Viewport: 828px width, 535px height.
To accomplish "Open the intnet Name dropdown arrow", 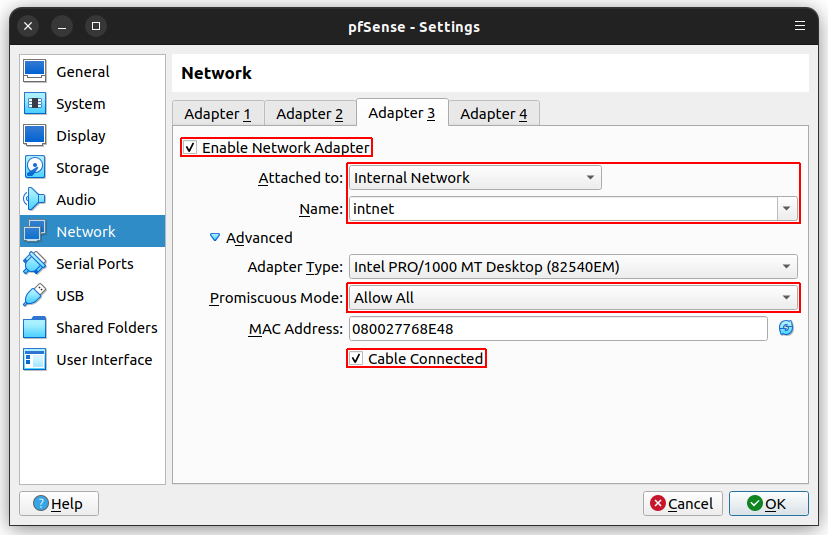I will pyautogui.click(x=786, y=209).
